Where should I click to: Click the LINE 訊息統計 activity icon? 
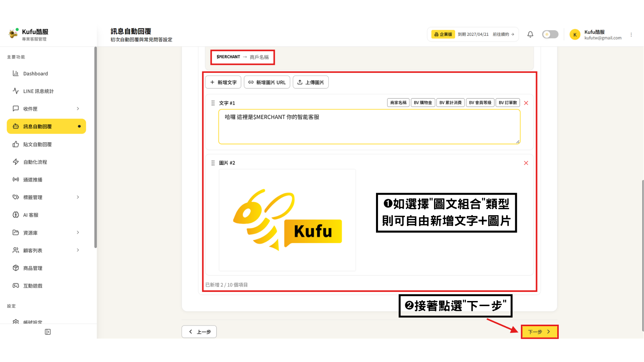[x=16, y=91]
